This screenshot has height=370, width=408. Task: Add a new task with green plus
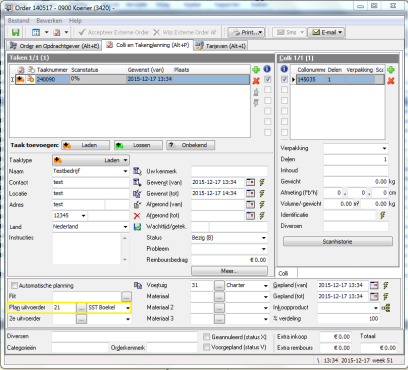[256, 70]
